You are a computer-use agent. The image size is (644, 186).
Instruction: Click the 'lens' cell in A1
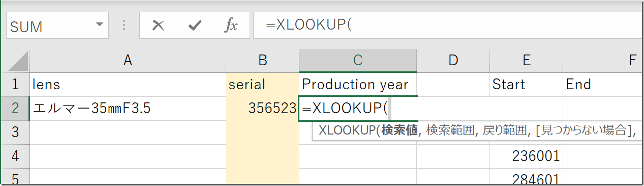point(128,85)
